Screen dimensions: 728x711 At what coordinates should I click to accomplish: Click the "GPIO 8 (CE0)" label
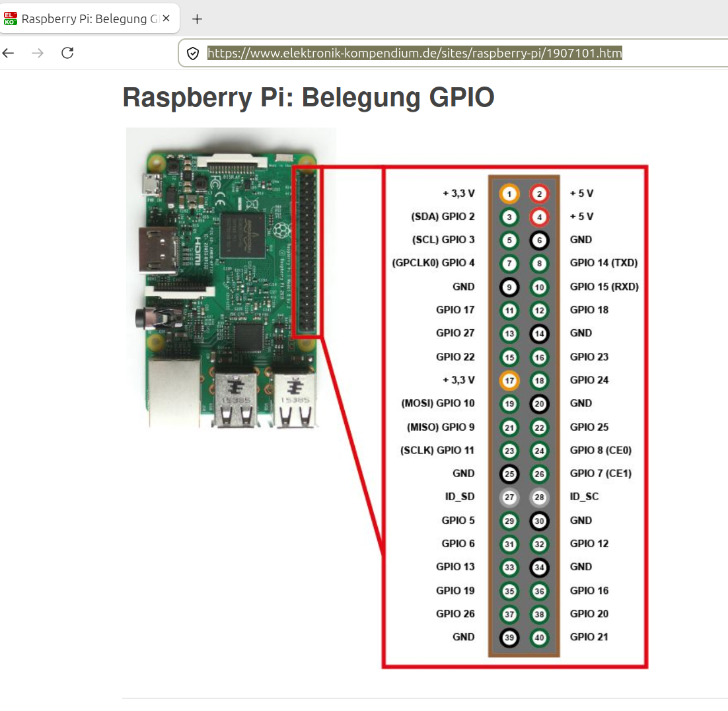(601, 450)
